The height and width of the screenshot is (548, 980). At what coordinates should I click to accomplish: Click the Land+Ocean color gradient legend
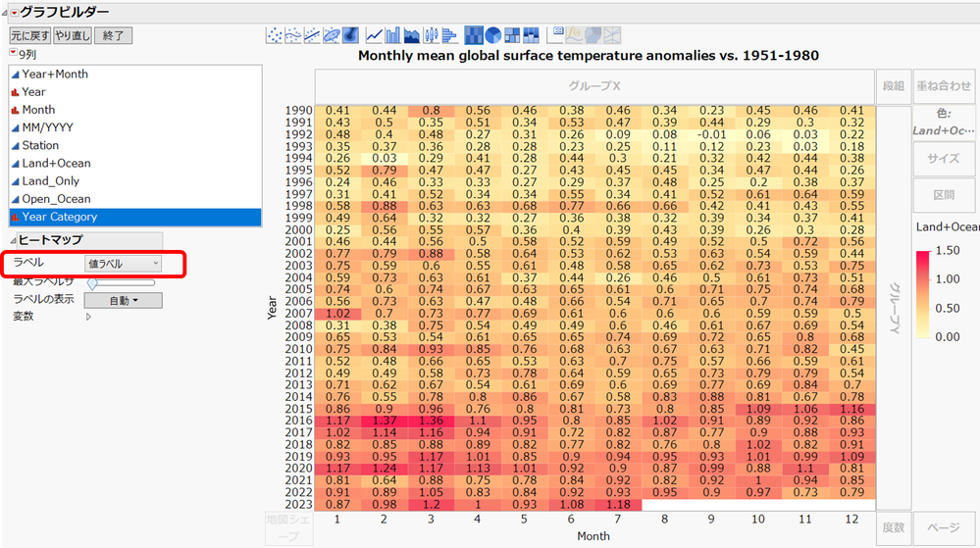(922, 294)
